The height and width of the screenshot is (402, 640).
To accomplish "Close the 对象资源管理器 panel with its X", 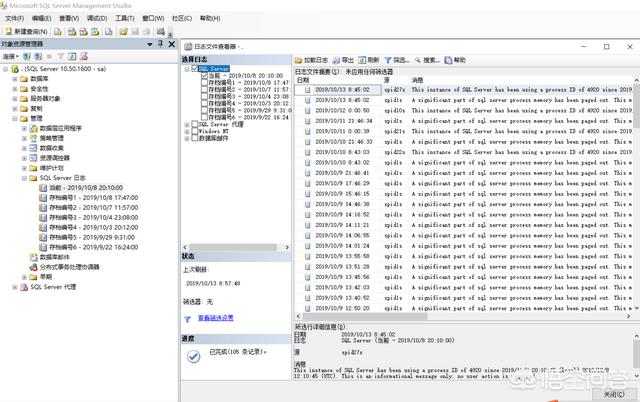I will point(172,44).
